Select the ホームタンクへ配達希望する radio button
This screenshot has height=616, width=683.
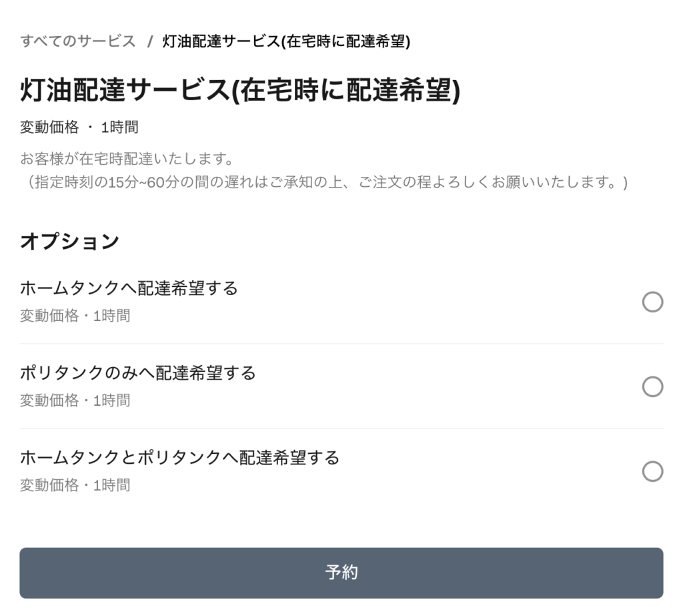[x=652, y=302]
